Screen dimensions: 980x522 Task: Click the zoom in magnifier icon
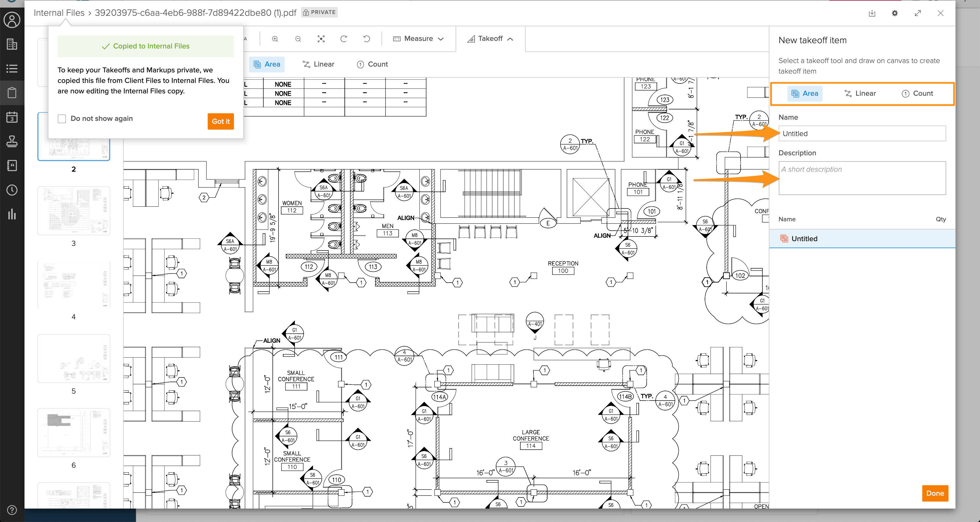(x=275, y=39)
